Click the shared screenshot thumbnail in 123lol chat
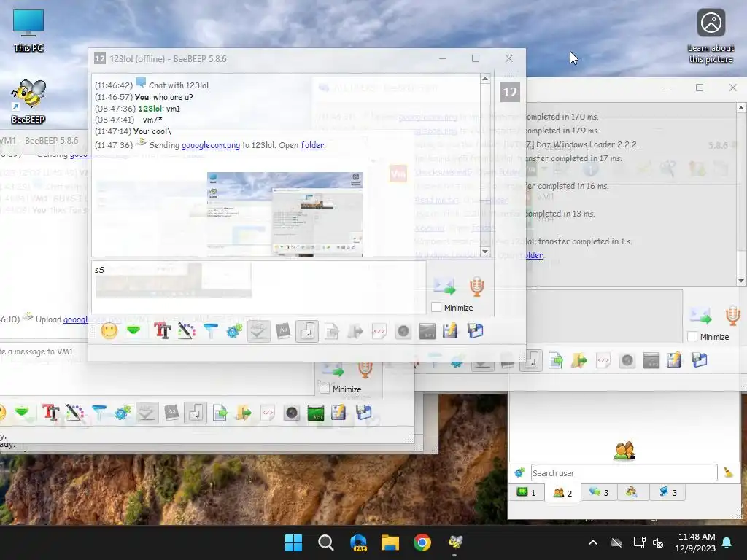Image resolution: width=747 pixels, height=560 pixels. tap(285, 214)
